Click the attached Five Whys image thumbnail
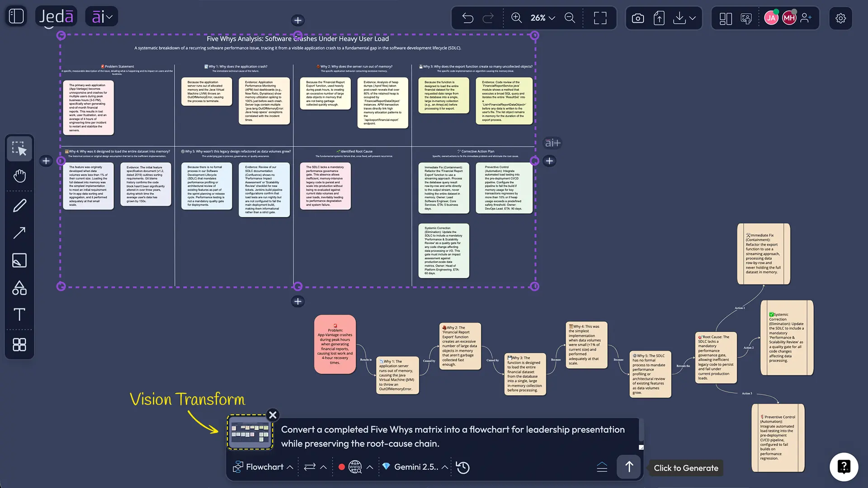This screenshot has width=868, height=488. click(x=250, y=432)
